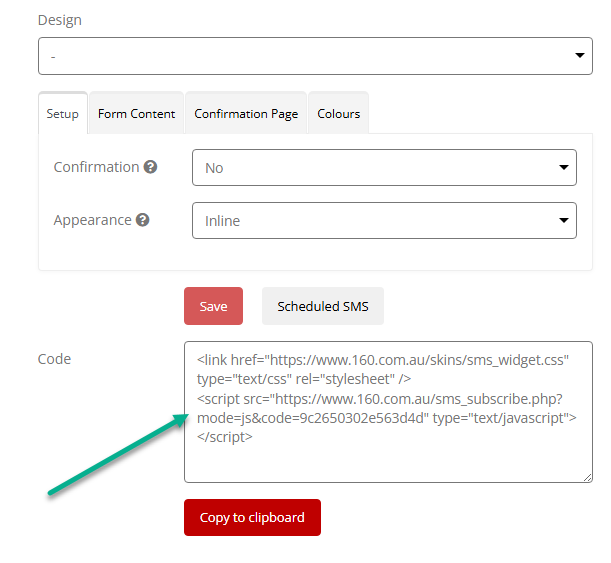Viewport: 611px width, 563px height.
Task: Click the Appearance help question-mark icon
Action: click(x=143, y=220)
